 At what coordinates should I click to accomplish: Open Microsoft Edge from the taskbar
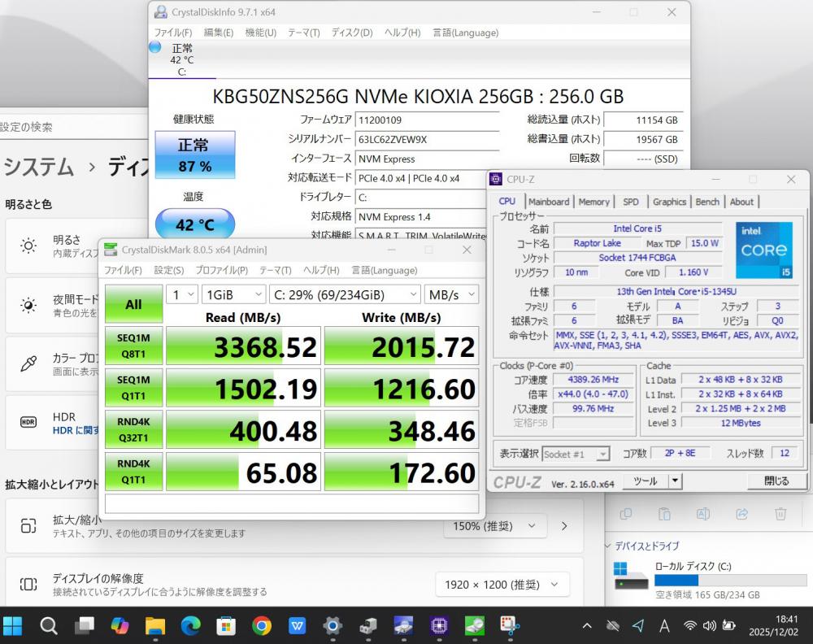pyautogui.click(x=190, y=625)
